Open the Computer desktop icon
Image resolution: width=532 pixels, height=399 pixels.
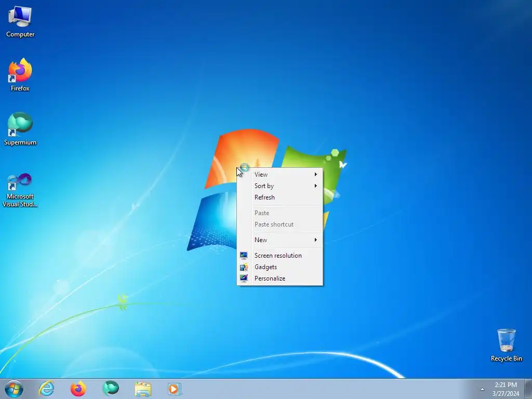pos(20,21)
